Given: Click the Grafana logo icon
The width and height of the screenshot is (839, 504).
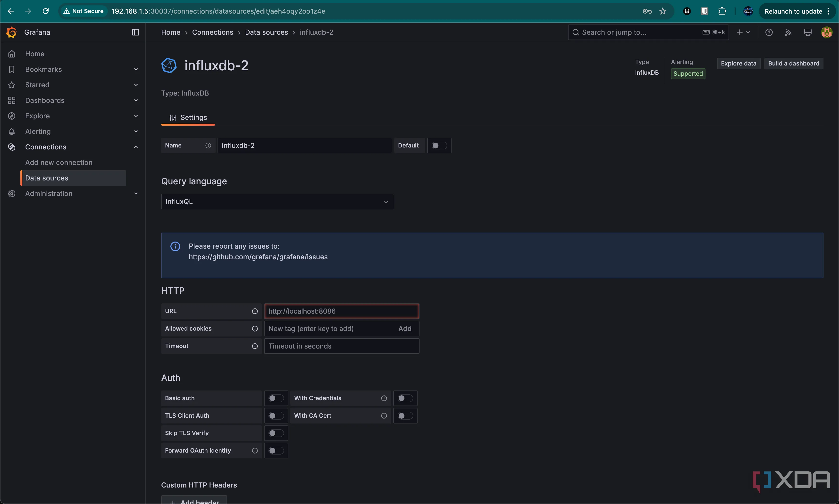Looking at the screenshot, I should click(12, 32).
